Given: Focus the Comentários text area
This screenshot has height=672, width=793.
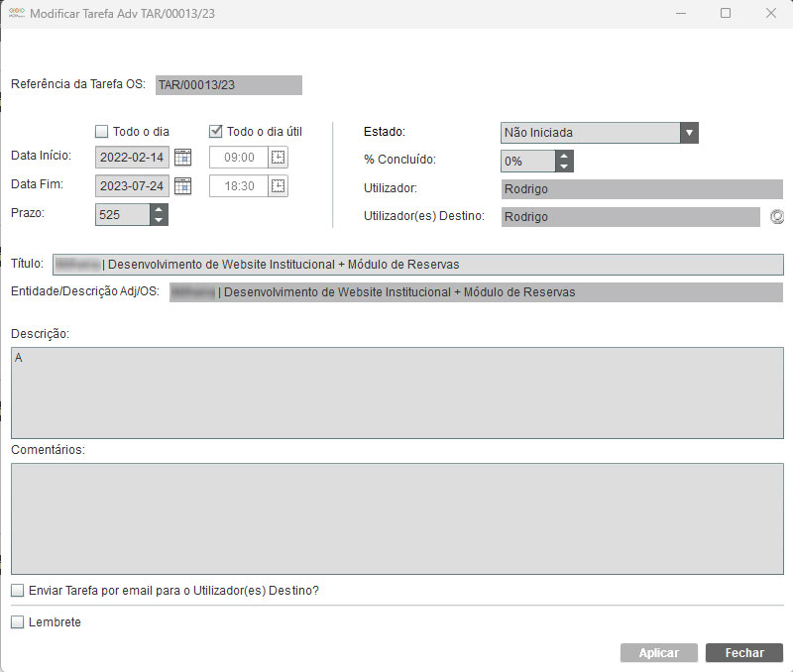Looking at the screenshot, I should [396, 518].
